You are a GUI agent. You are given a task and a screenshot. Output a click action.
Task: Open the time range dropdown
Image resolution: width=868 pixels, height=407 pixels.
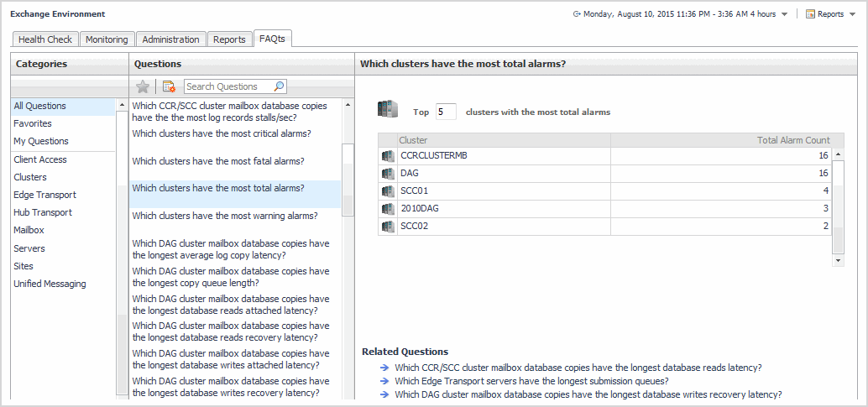tap(783, 14)
